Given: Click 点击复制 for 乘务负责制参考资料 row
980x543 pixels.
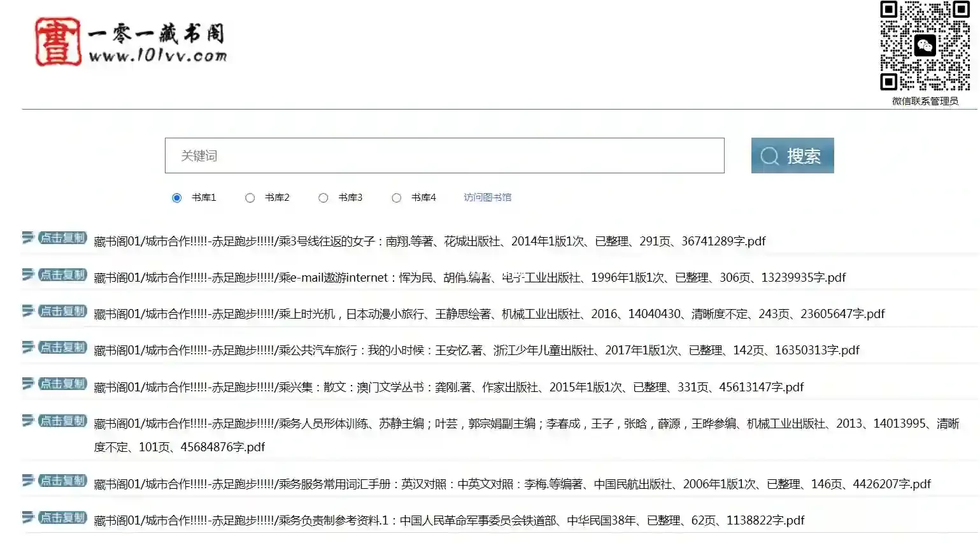Looking at the screenshot, I should (62, 518).
